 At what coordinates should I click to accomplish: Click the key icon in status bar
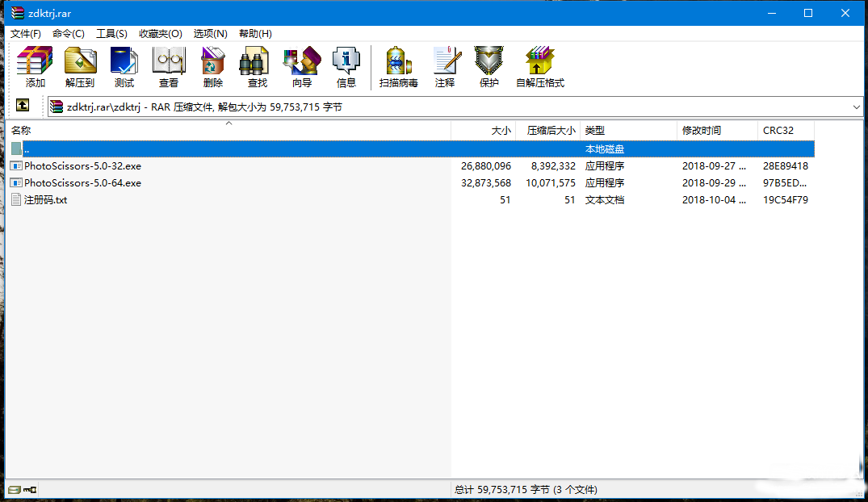click(x=30, y=489)
